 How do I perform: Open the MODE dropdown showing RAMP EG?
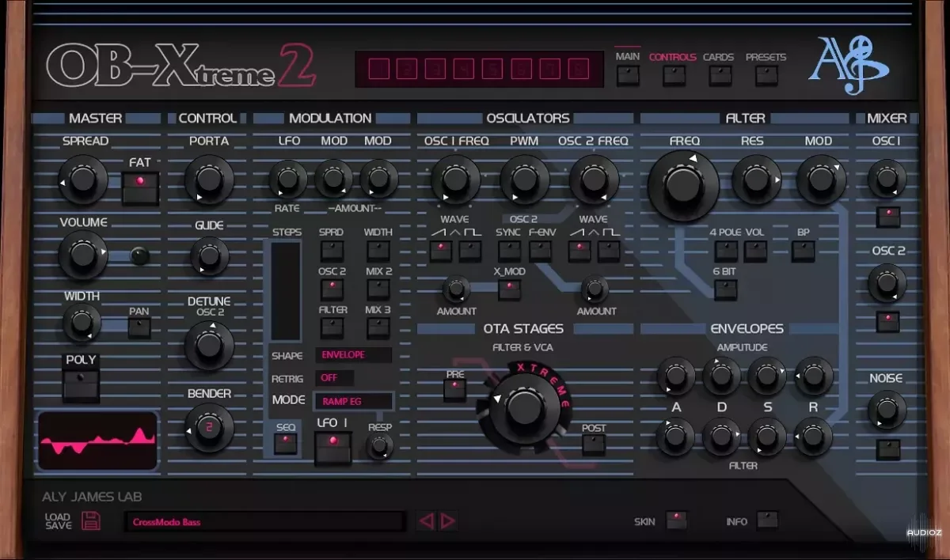pos(353,401)
